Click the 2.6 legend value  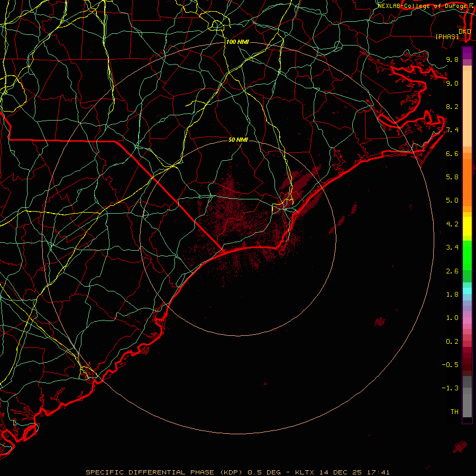(x=452, y=271)
